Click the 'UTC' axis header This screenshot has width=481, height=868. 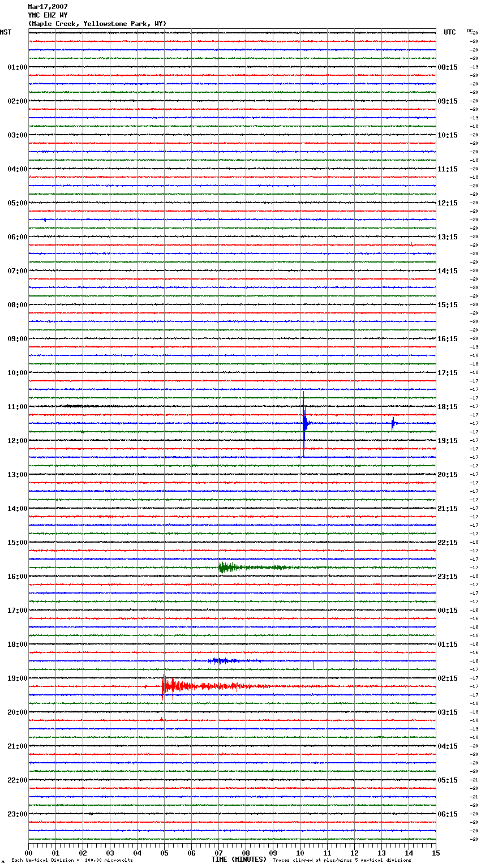(450, 32)
